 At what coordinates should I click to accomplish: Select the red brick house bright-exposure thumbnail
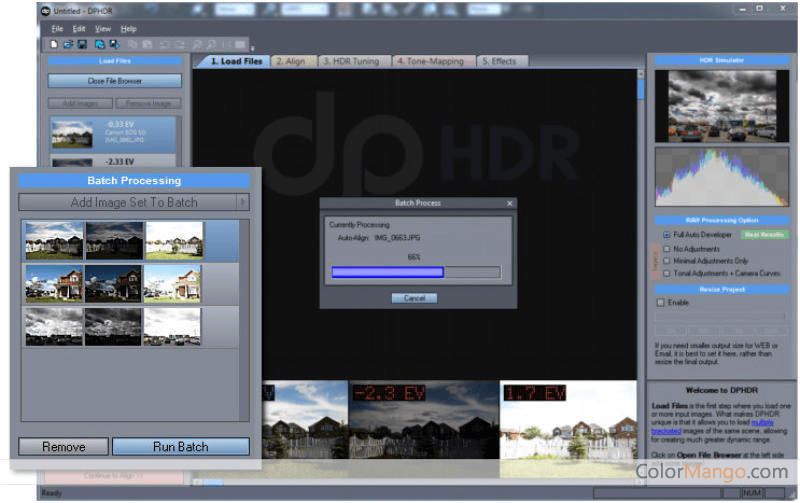point(172,284)
